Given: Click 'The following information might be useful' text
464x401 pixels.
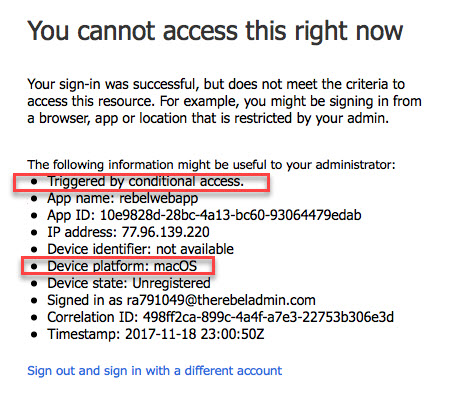Looking at the screenshot, I should (211, 165).
